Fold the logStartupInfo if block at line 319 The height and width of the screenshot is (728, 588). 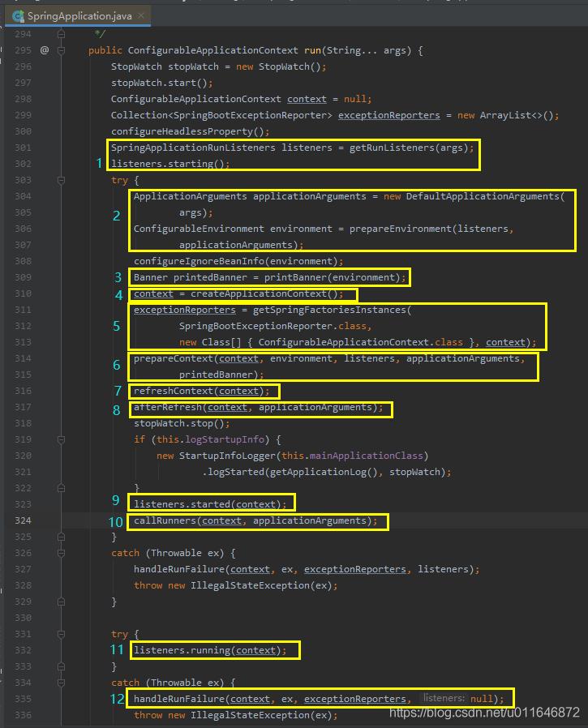61,439
